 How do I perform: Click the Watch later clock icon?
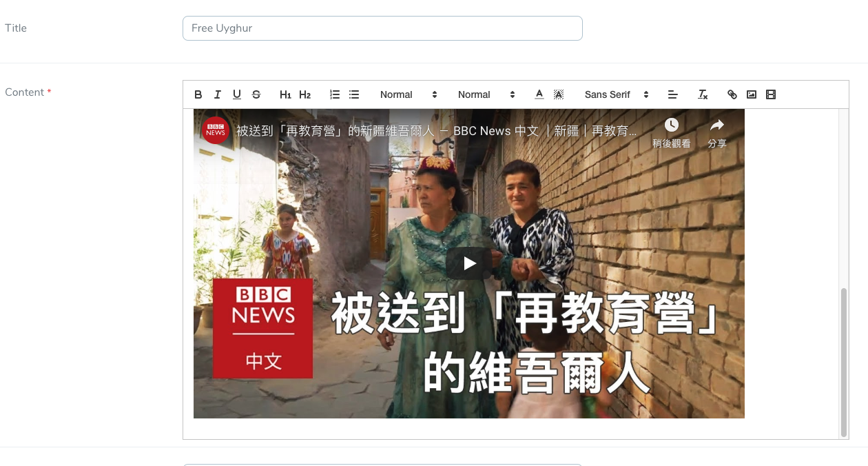click(672, 125)
